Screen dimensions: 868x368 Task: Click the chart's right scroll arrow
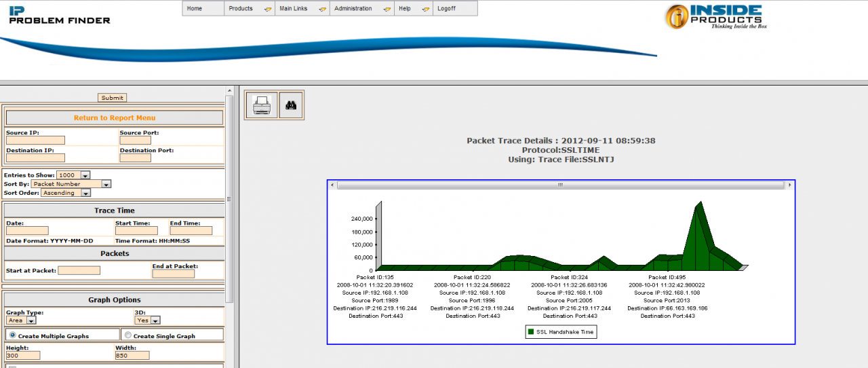pyautogui.click(x=789, y=185)
